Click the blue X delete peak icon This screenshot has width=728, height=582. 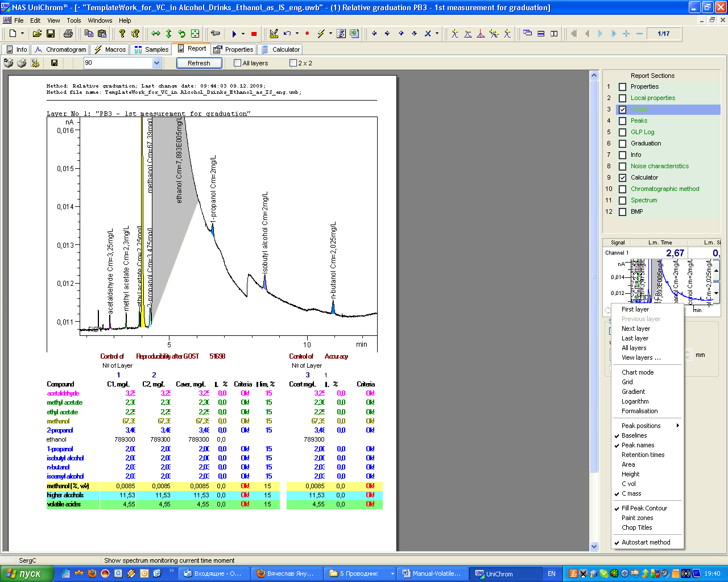(x=428, y=34)
